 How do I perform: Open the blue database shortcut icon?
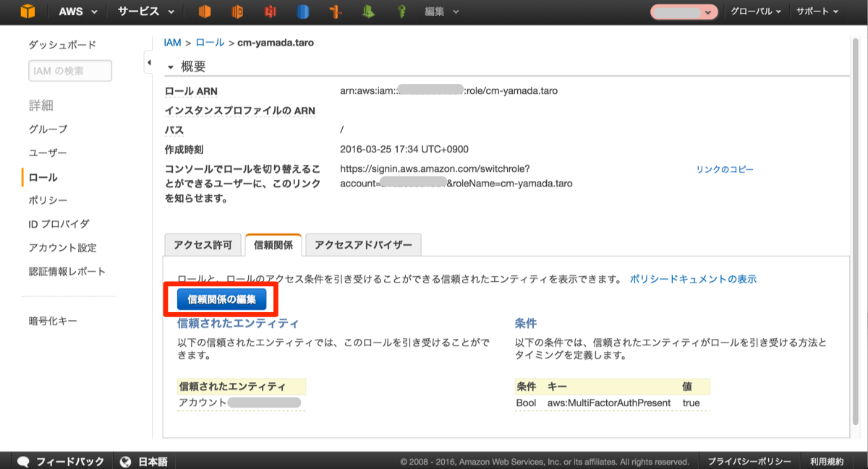click(303, 12)
